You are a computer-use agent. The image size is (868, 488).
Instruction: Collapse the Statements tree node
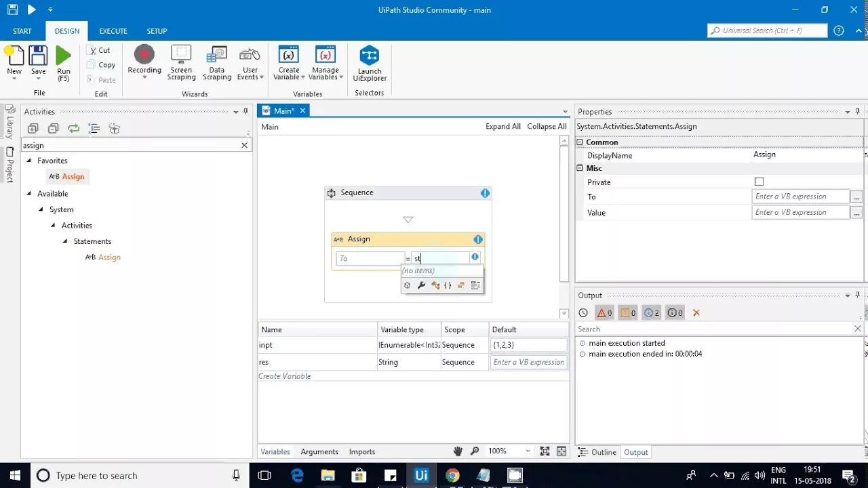coord(66,241)
